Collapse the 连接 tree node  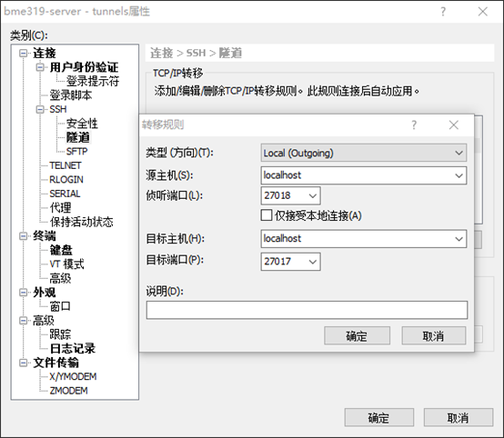tap(23, 53)
